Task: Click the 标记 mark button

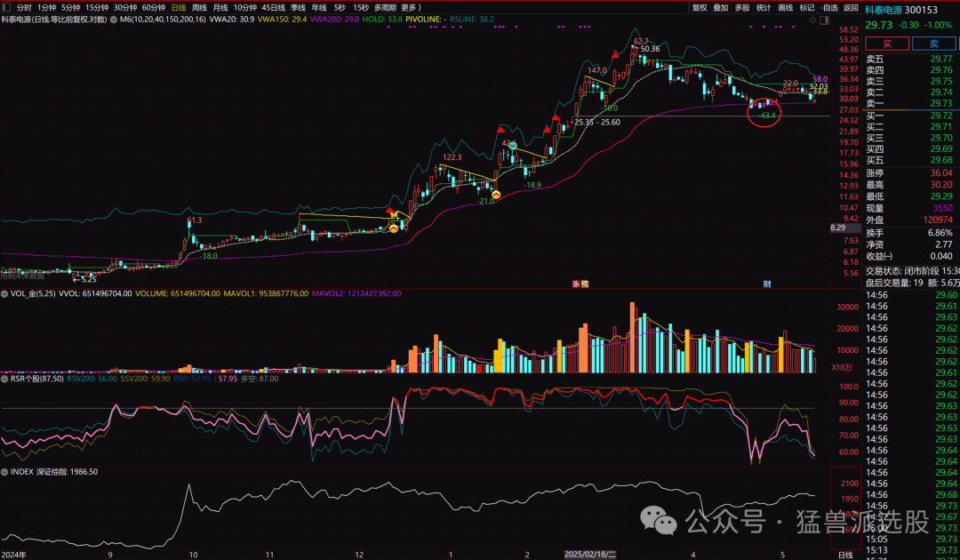Action: click(x=807, y=7)
